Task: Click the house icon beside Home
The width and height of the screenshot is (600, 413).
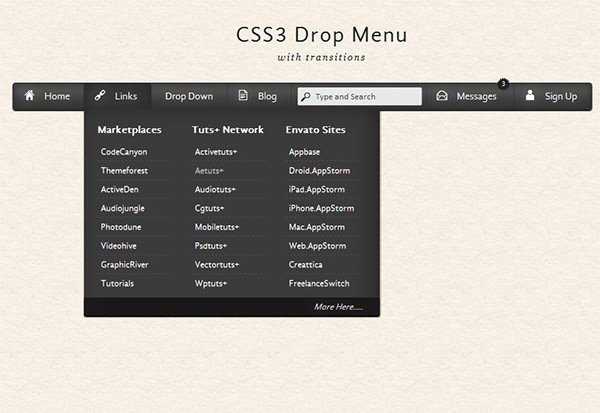Action: (29, 95)
